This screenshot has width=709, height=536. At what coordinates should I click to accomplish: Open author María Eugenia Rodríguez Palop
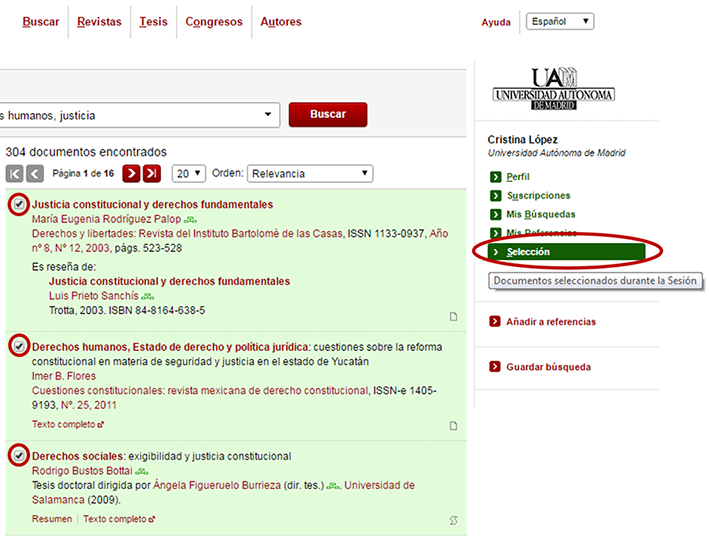tap(106, 219)
